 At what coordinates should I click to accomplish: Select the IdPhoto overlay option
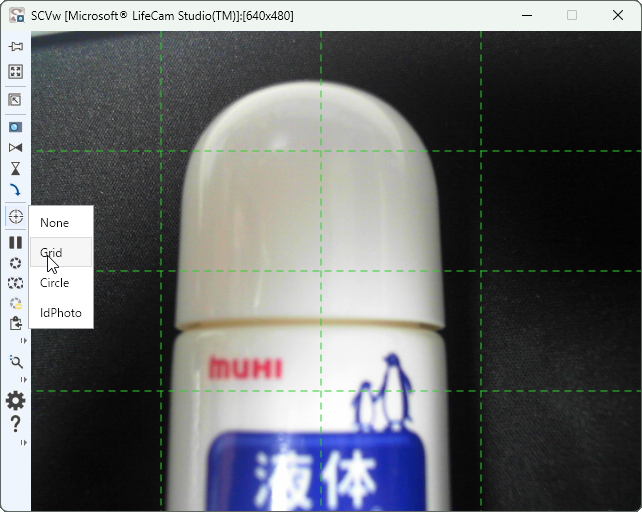point(61,313)
